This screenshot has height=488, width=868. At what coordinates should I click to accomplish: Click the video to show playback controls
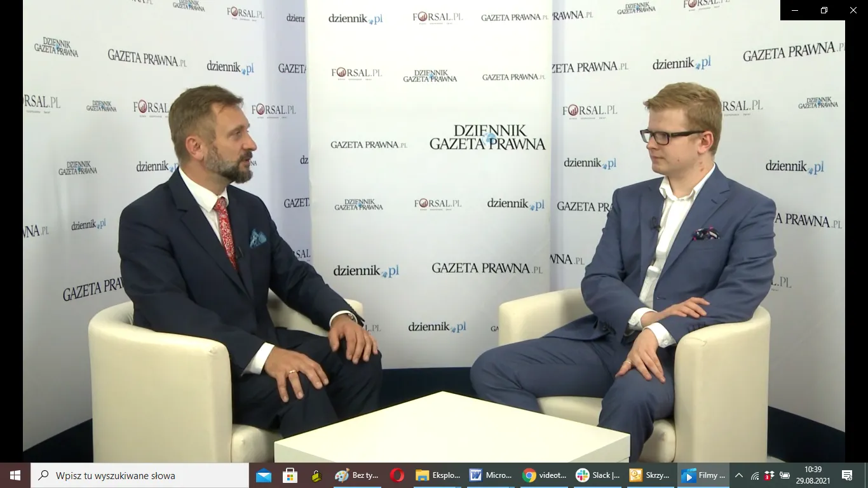[434, 231]
